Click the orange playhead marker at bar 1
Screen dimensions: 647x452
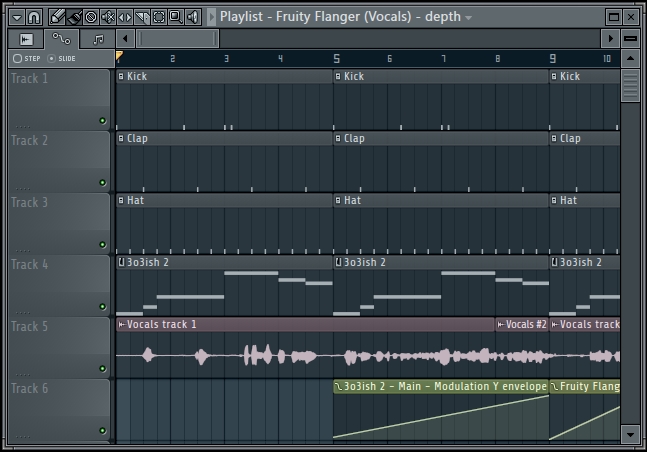click(119, 56)
